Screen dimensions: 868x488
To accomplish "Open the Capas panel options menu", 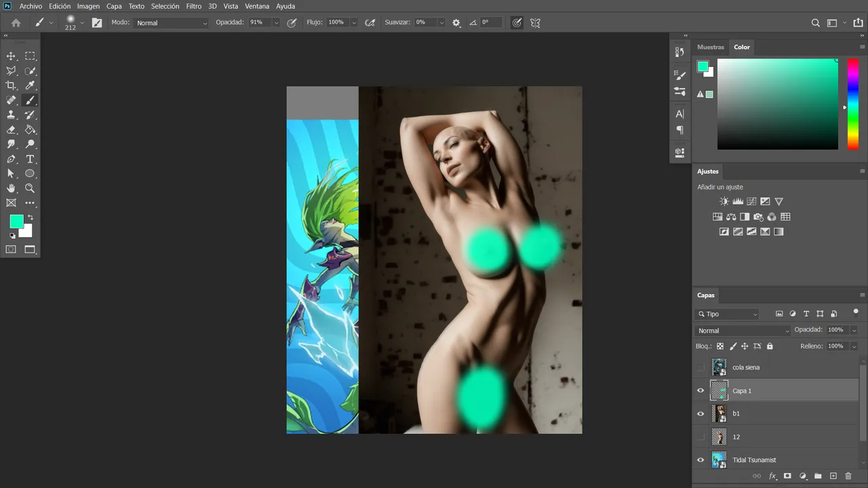I will click(863, 295).
